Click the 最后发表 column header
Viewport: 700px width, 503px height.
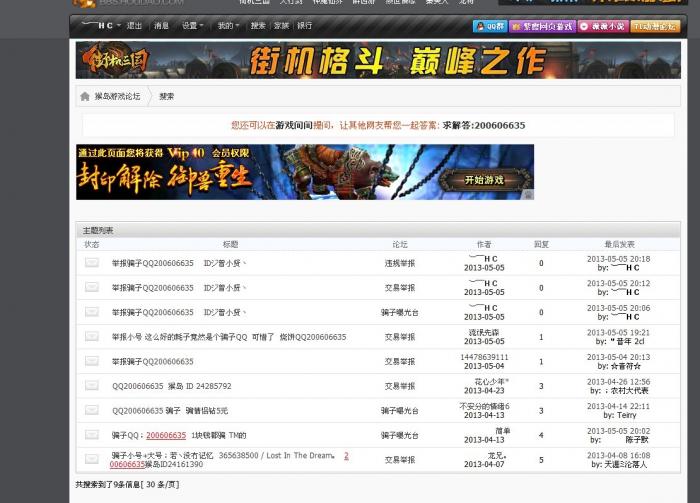click(619, 244)
